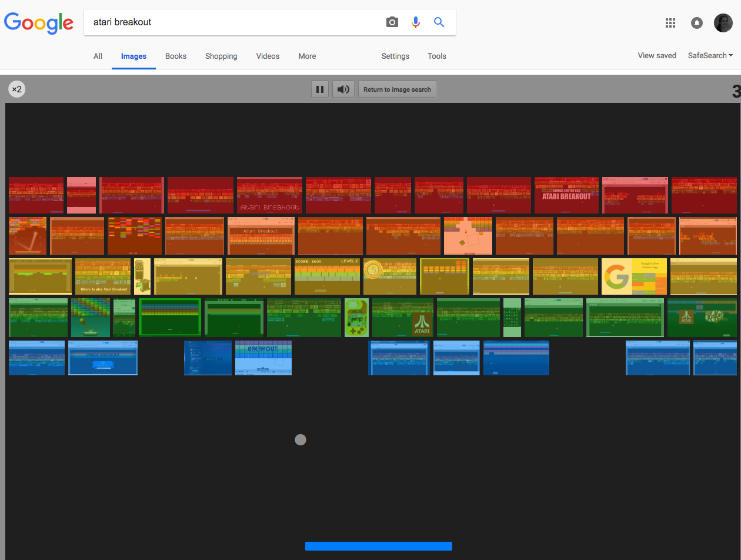This screenshot has height=560, width=741.
Task: Search by image camera icon
Action: point(392,22)
